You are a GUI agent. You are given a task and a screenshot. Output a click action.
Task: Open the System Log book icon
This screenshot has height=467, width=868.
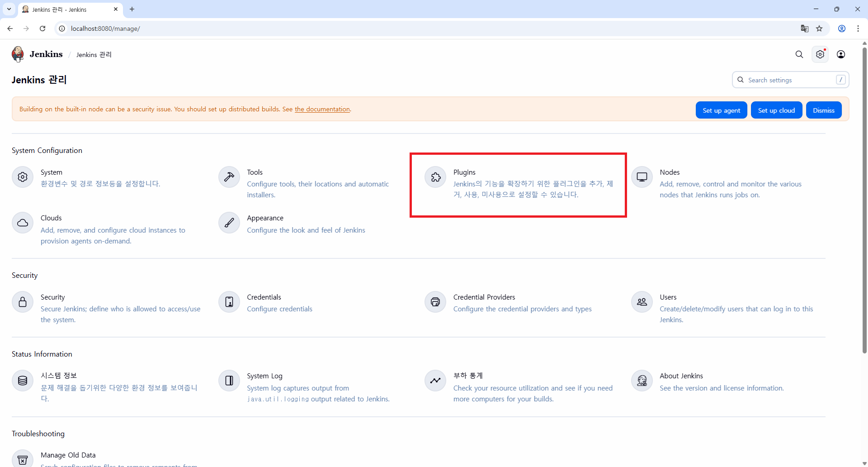point(229,381)
